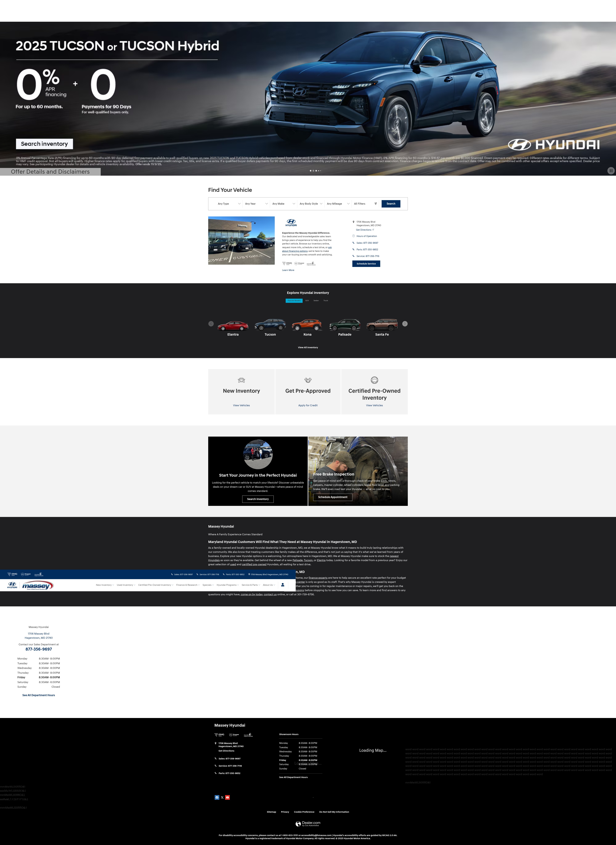The image size is (616, 845).
Task: Open the Finance & Research nav menu
Action: pyautogui.click(x=188, y=585)
